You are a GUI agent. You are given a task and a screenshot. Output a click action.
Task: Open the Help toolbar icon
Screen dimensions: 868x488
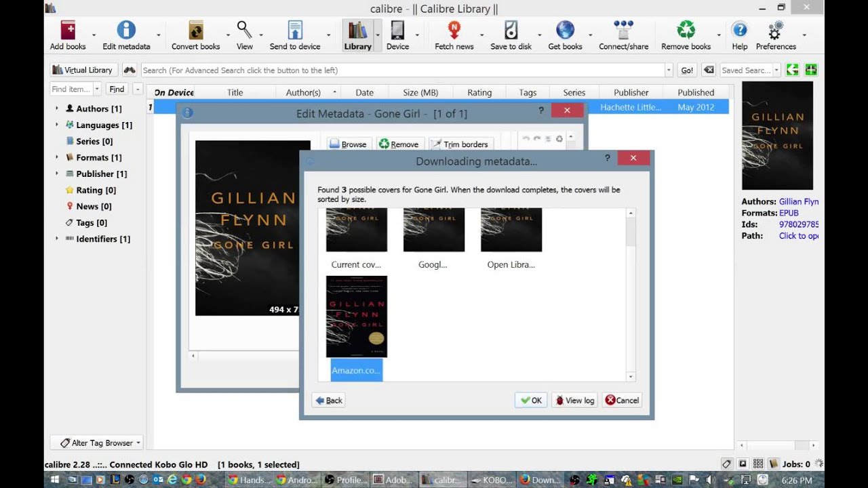click(740, 30)
